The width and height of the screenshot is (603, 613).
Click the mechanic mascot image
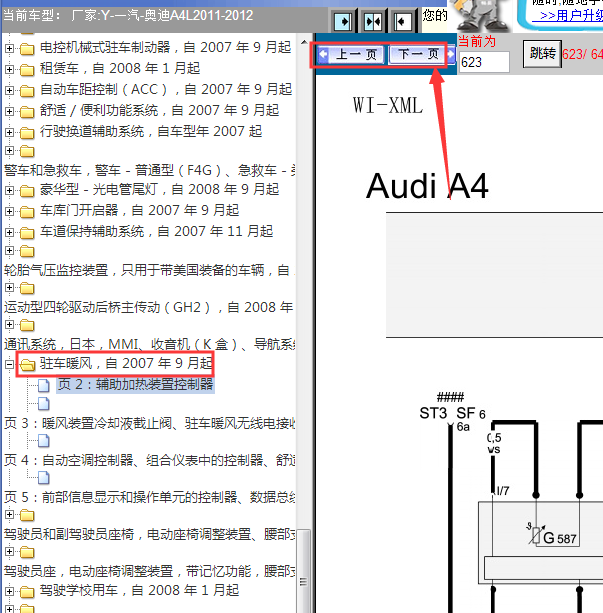480,16
